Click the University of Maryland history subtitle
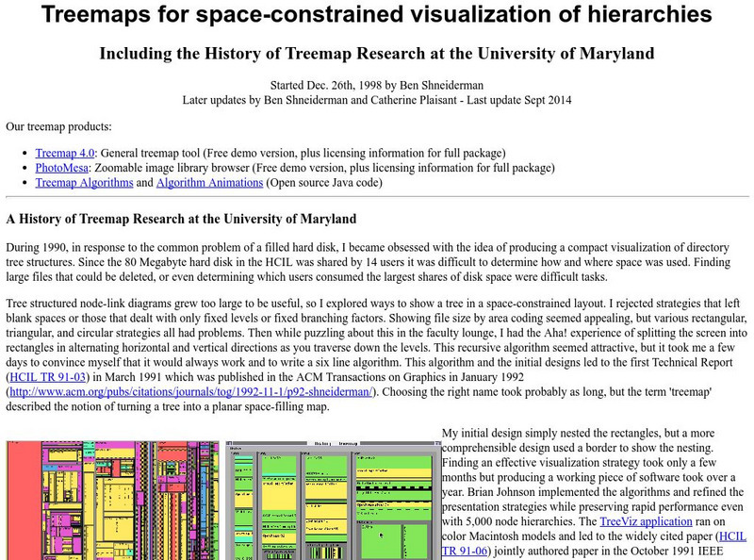 pos(377,54)
